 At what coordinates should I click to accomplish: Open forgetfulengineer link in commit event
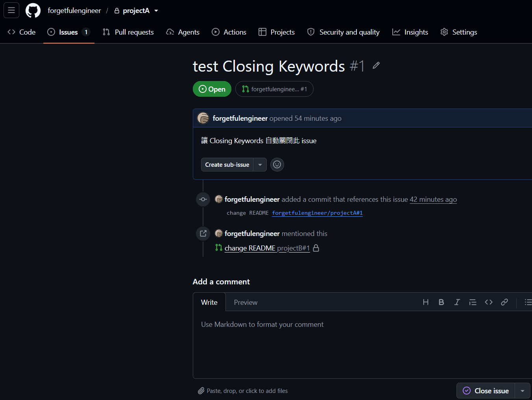click(x=252, y=199)
